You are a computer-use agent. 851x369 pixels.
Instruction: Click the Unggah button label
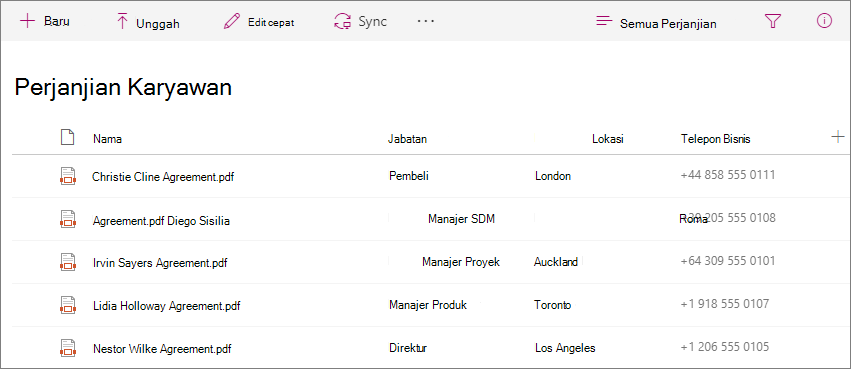pos(158,23)
